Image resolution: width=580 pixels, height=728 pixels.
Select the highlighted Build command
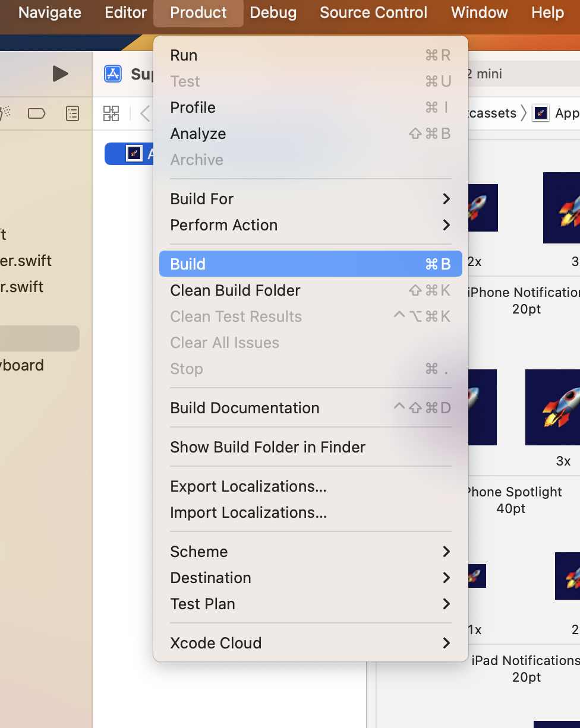(x=311, y=264)
